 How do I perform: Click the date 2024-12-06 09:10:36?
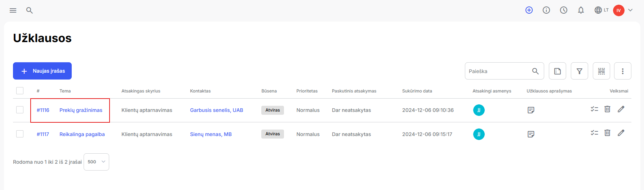(x=428, y=110)
